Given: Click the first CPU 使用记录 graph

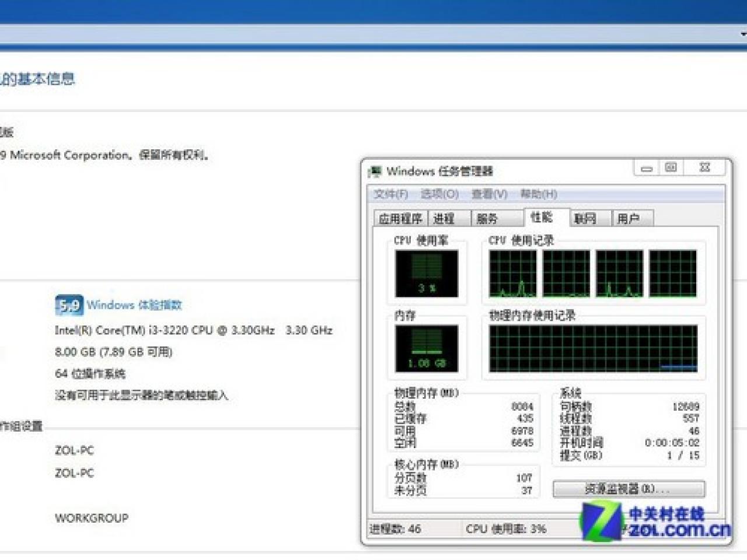Looking at the screenshot, I should [513, 274].
